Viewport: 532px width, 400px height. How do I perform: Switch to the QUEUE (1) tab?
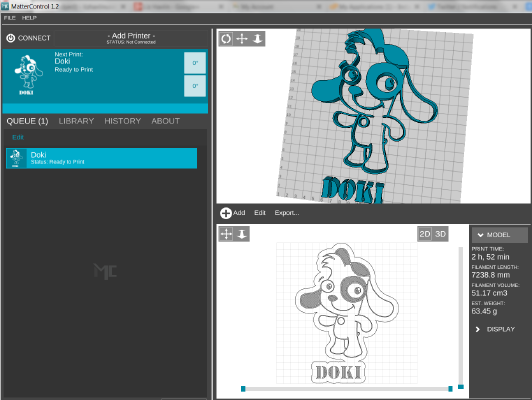[x=27, y=121]
